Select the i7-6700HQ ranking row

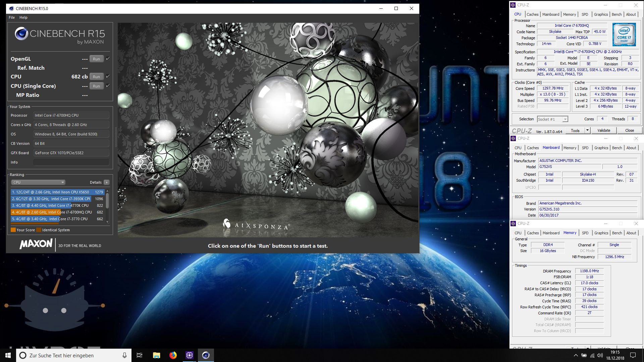pyautogui.click(x=58, y=212)
